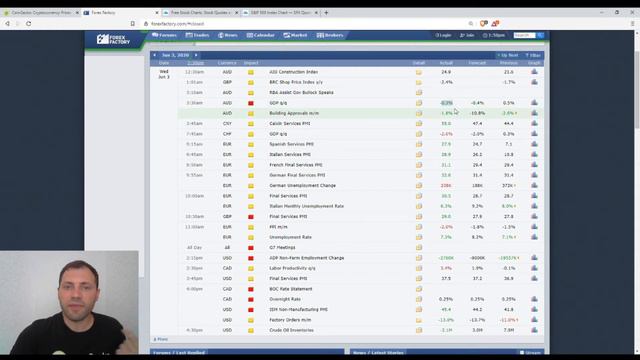640x360 pixels.
Task: Select the French Final Services PMI event
Action: [x=296, y=165]
